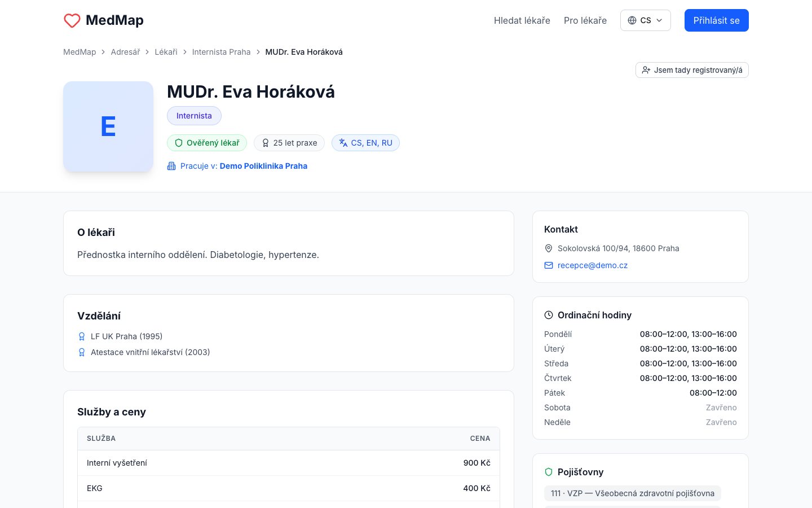The image size is (812, 508).
Task: Go to Internista Praha breadcrumb link
Action: tap(221, 52)
